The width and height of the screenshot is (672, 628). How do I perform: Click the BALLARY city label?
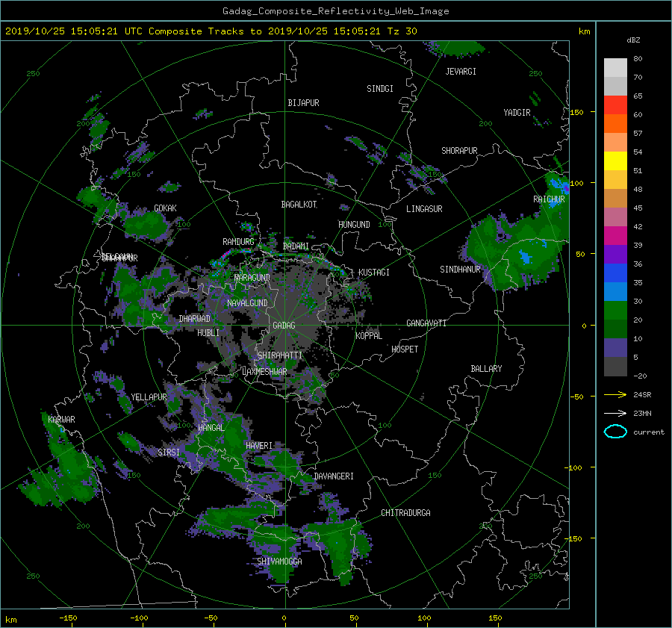coord(486,369)
